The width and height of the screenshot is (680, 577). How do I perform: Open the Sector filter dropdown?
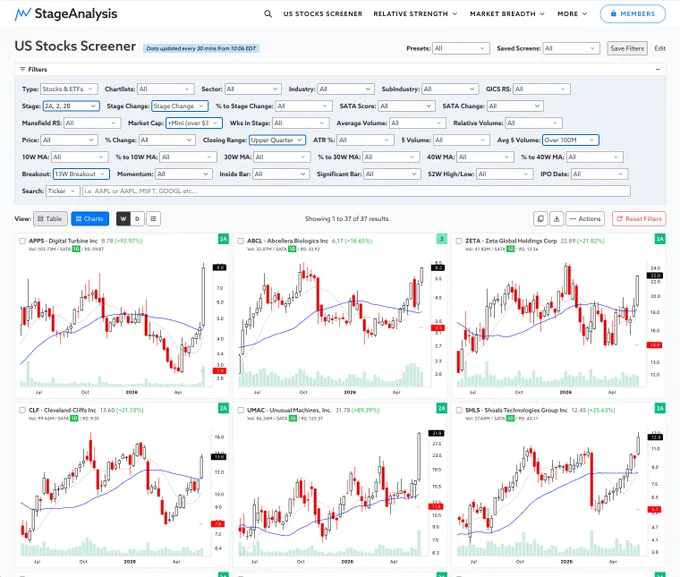tap(253, 89)
